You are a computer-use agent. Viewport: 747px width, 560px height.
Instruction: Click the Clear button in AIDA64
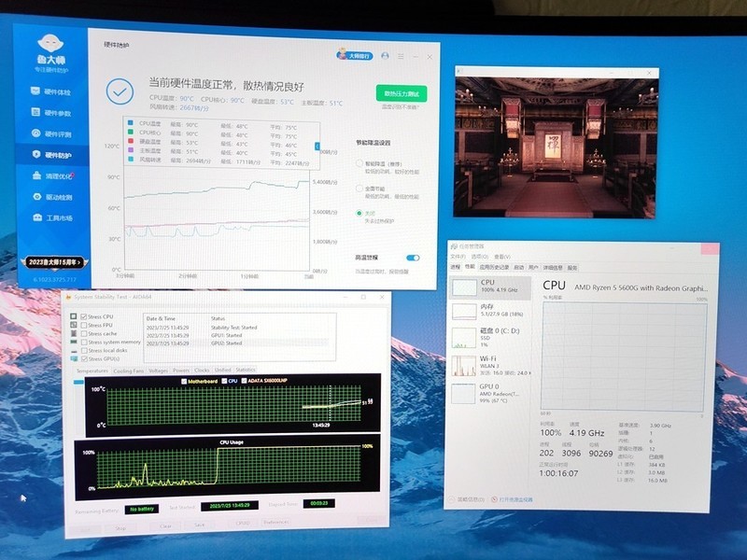pyautogui.click(x=165, y=526)
